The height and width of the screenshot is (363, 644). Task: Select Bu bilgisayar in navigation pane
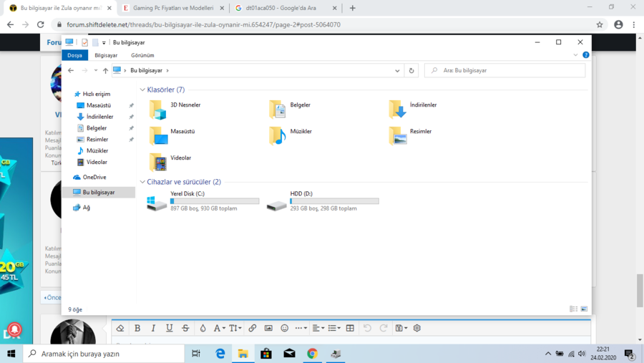coord(99,193)
